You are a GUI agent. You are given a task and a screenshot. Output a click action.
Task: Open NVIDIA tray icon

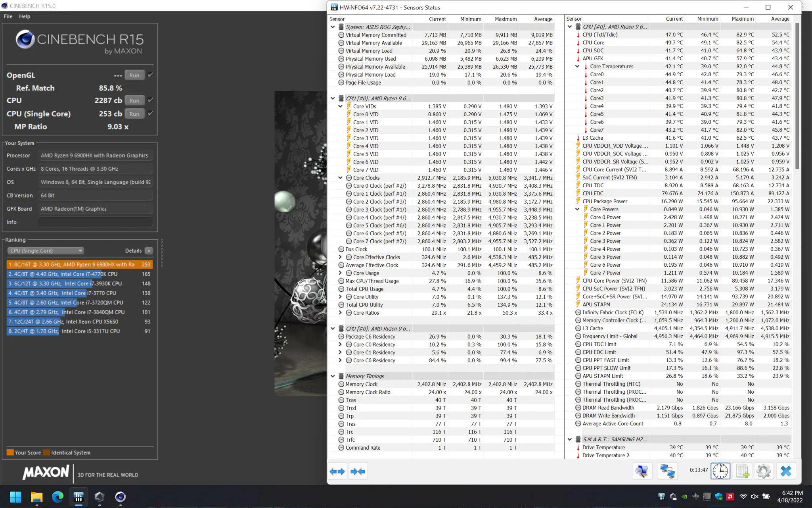click(x=684, y=496)
